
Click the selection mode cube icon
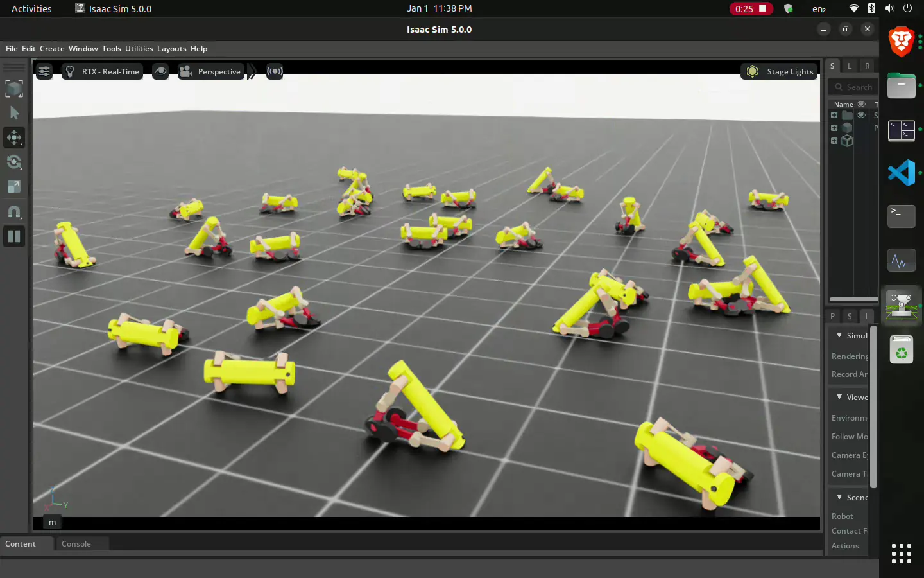(x=14, y=89)
